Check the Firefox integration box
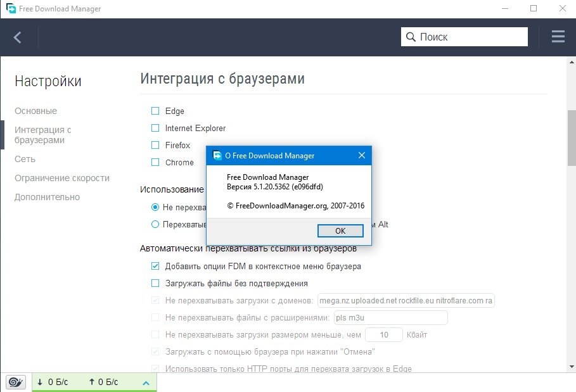Screen dimensions: 576x392 point(155,145)
